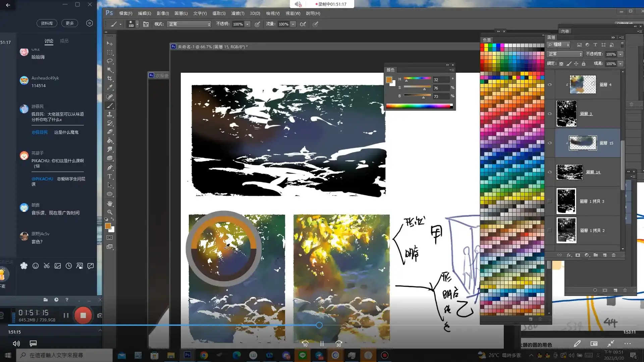Select the Crop tool
The width and height of the screenshot is (644, 362).
110,78
